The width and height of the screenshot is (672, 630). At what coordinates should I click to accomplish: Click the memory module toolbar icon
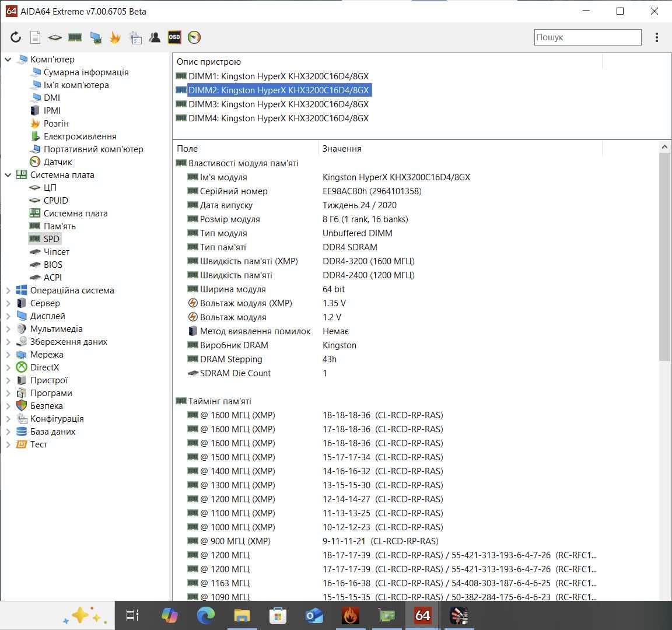tap(75, 38)
